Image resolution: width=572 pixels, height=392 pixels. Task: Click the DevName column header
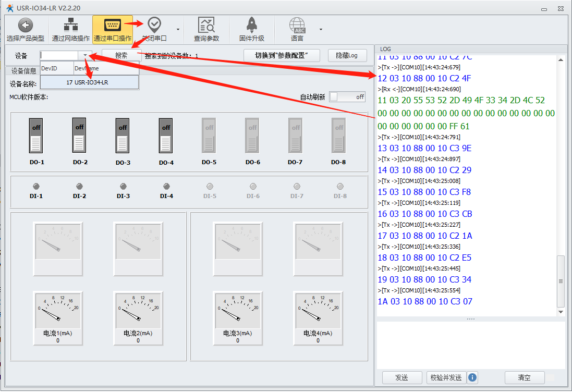point(106,68)
